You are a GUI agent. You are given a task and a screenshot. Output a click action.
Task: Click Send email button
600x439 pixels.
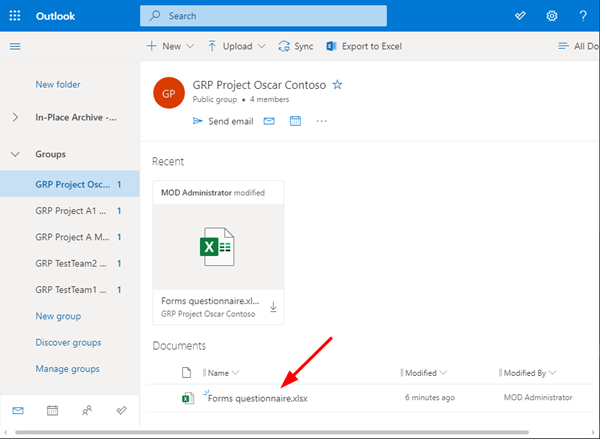click(x=223, y=121)
